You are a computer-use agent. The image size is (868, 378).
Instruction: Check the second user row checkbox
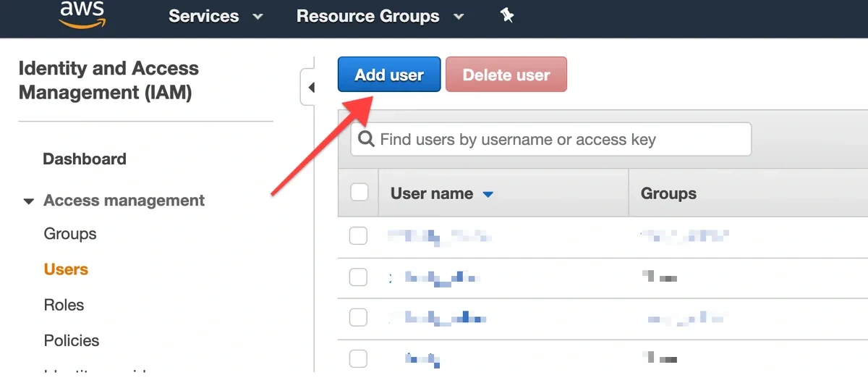(x=358, y=277)
